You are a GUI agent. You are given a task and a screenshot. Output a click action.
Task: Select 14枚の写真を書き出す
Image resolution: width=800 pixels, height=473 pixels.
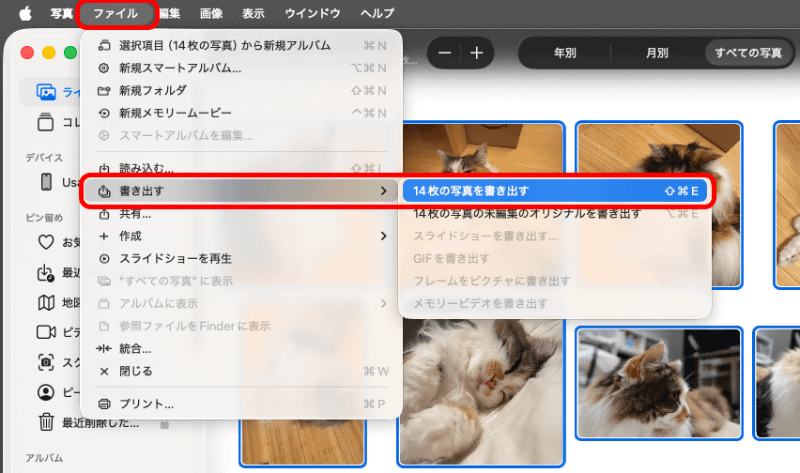[555, 191]
